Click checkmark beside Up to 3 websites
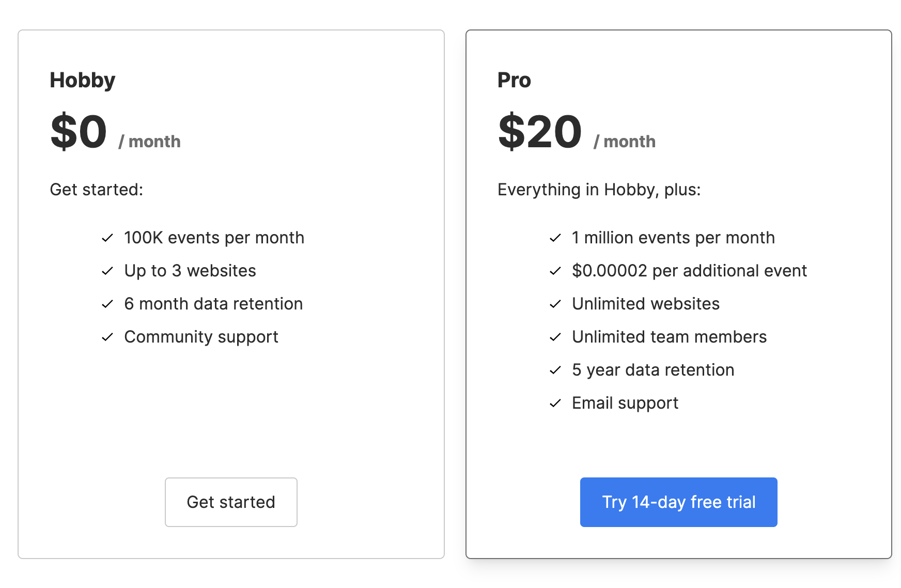The height and width of the screenshot is (588, 901). point(107,271)
